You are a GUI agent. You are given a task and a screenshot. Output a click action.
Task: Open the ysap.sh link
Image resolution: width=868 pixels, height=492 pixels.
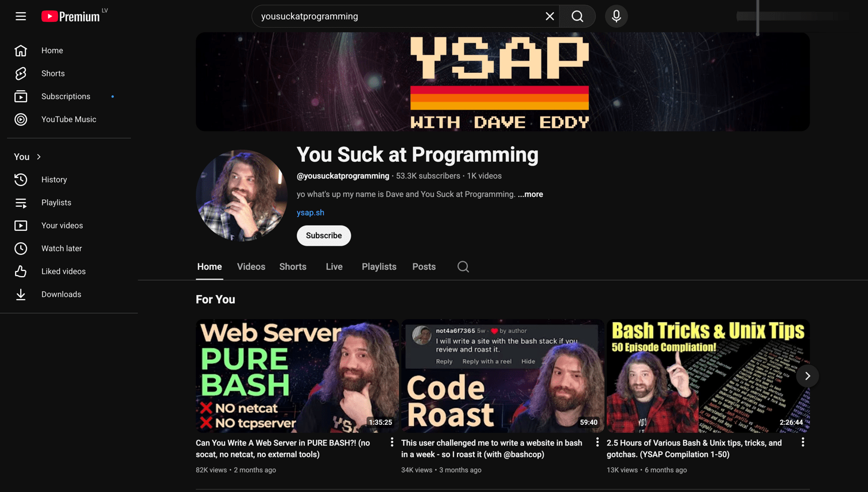click(x=311, y=212)
